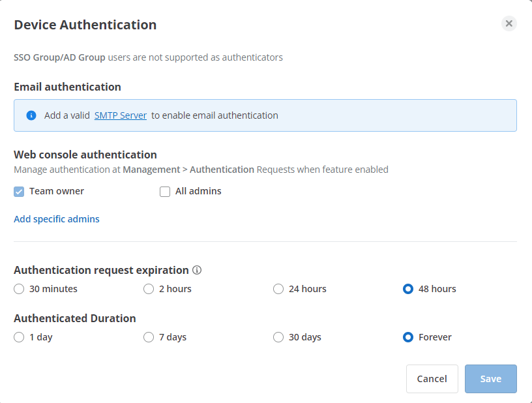532x403 pixels.
Task: Click 'SSO Group/AD Group users are not supported' note
Action: click(x=148, y=57)
